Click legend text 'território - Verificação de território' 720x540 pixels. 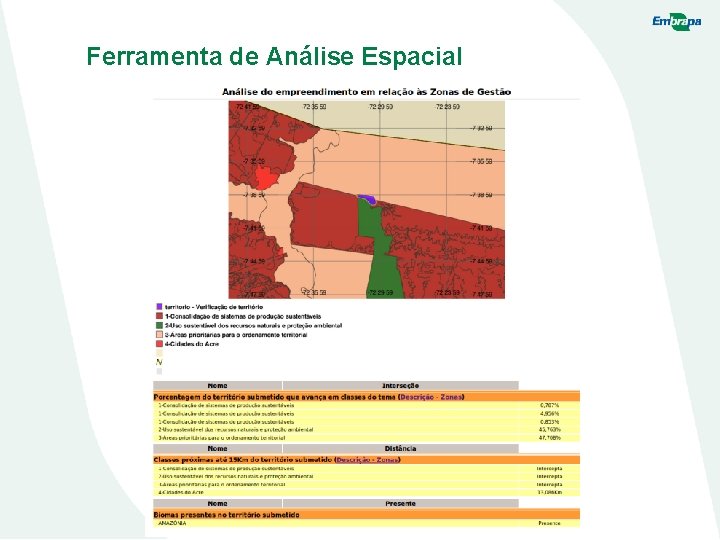pos(214,307)
